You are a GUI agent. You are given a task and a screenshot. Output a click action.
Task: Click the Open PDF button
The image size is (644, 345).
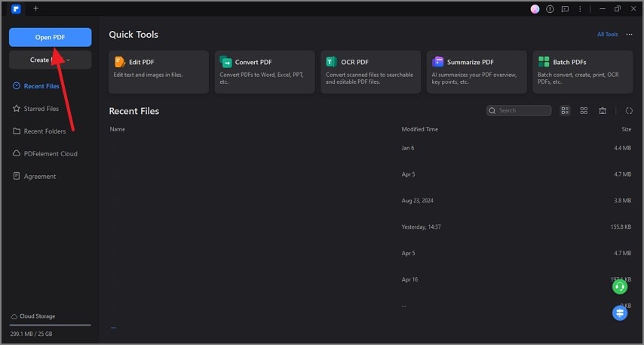pos(50,37)
